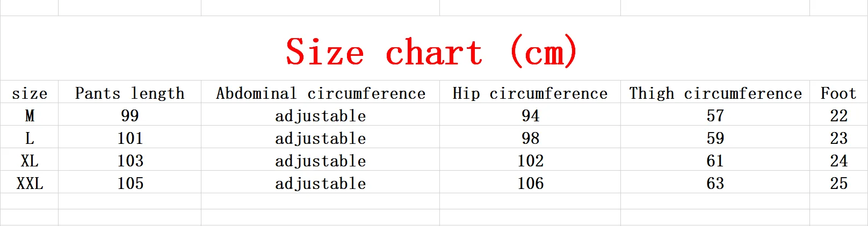Select the 'Pants length' header cell
868x226 pixels.
pos(130,92)
